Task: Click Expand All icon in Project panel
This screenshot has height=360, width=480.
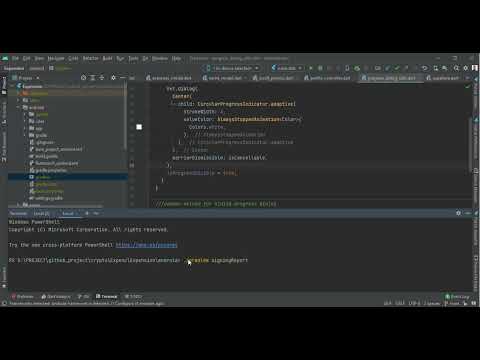Action: point(93,78)
